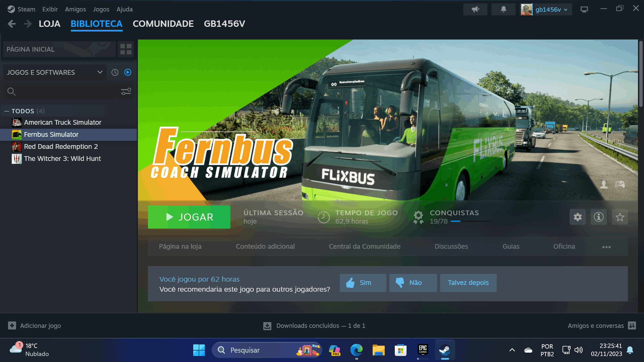
Task: Click the Sim recommendation button
Action: [x=363, y=282]
